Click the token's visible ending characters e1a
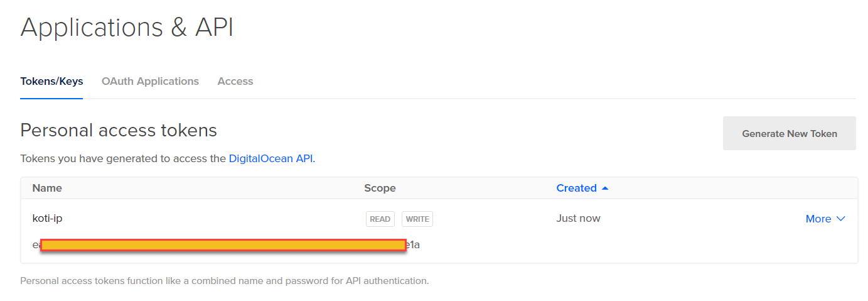Screen dimensions: 868x301 (414, 245)
